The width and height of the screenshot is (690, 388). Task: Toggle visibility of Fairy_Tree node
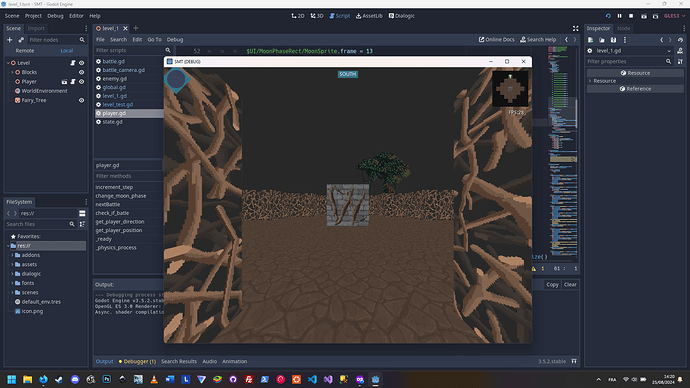click(x=81, y=100)
